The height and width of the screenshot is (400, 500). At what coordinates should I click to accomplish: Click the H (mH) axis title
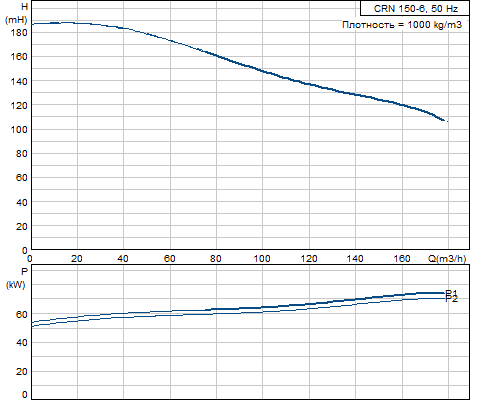(x=17, y=13)
